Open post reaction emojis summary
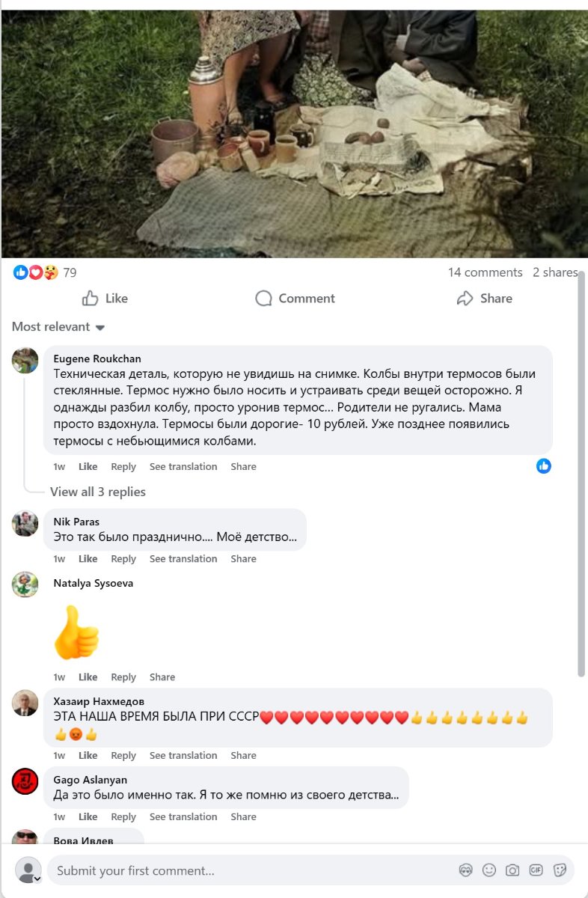Viewport: 588px width, 898px height. pyautogui.click(x=36, y=272)
